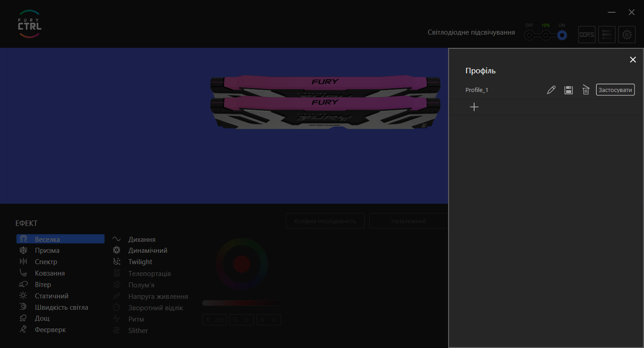644x348 pixels.
Task: Close the FURY CTRL window
Action: click(632, 12)
